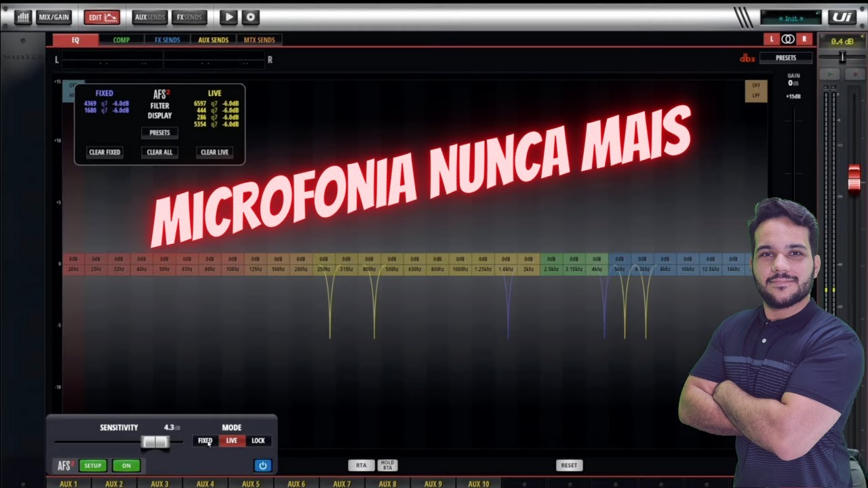Select the AUX 2 channel tab
Image resolution: width=868 pixels, height=488 pixels.
pyautogui.click(x=114, y=483)
